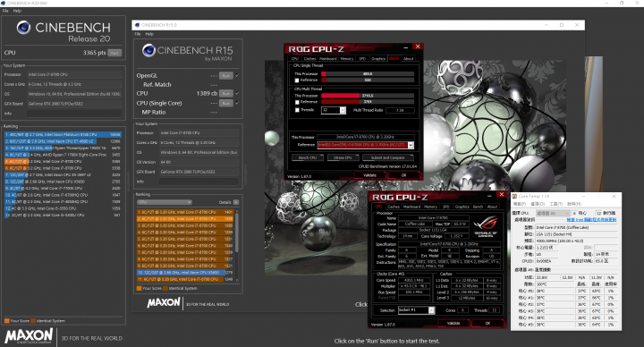Toggle the CPU (Single Core) checkmark in R15
Viewport: 644px width, 347px height.
click(x=237, y=103)
